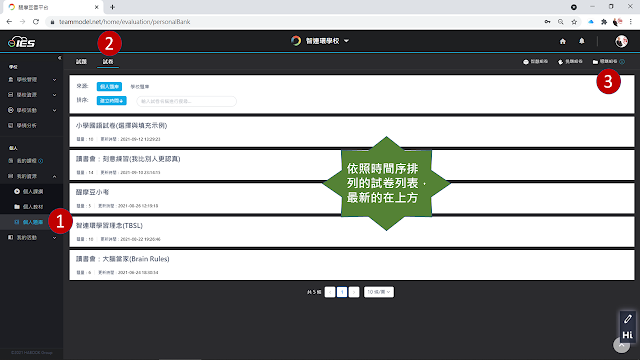Bookmark this page with the star icon
This screenshot has height=360, width=640.
[574, 22]
